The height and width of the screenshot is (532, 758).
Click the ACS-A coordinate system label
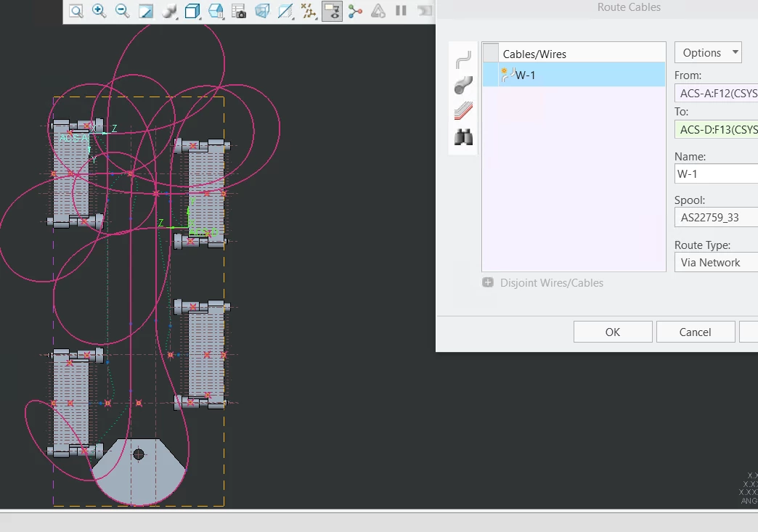[74, 138]
